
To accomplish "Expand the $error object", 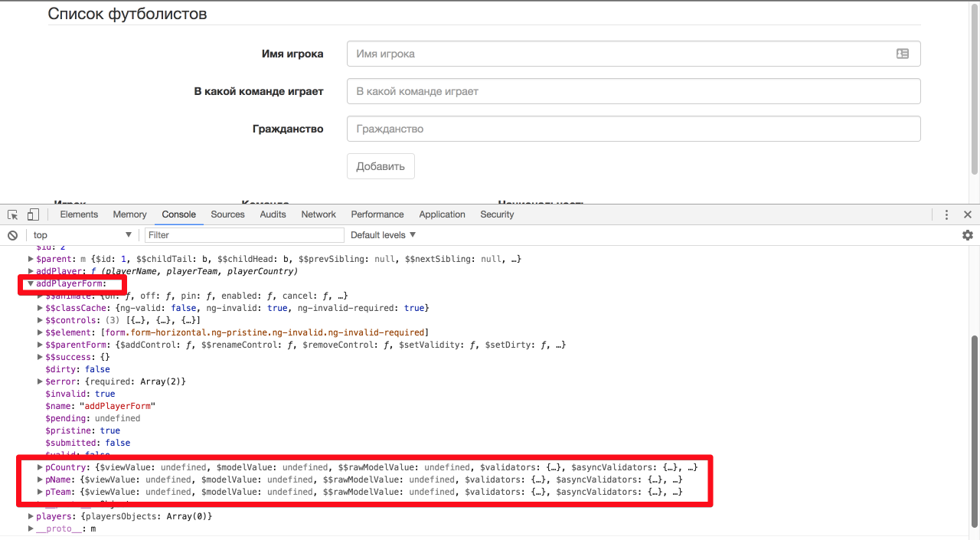I will [40, 381].
